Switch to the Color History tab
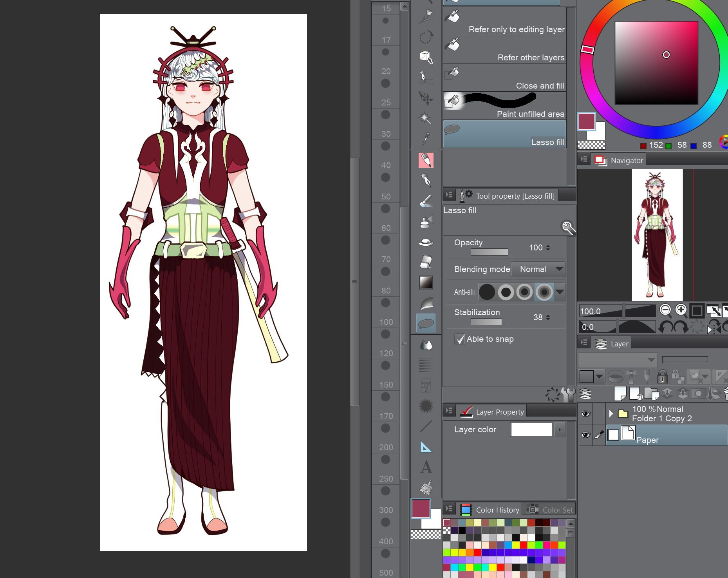 490,510
